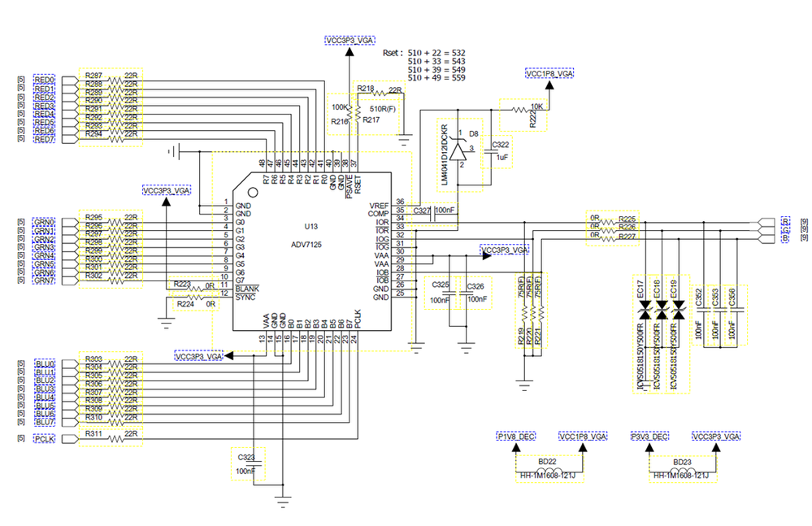Image resolution: width=812 pixels, height=526 pixels.
Task: Click the B output port label
Action: pyautogui.click(x=786, y=239)
